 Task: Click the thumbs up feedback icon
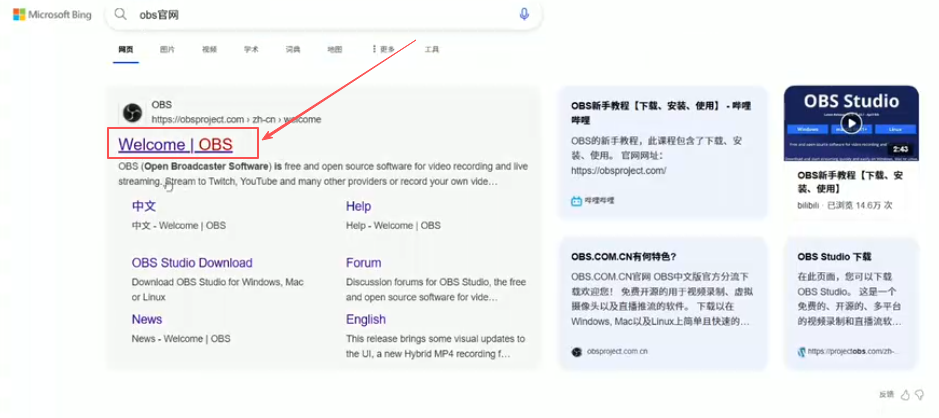[905, 395]
